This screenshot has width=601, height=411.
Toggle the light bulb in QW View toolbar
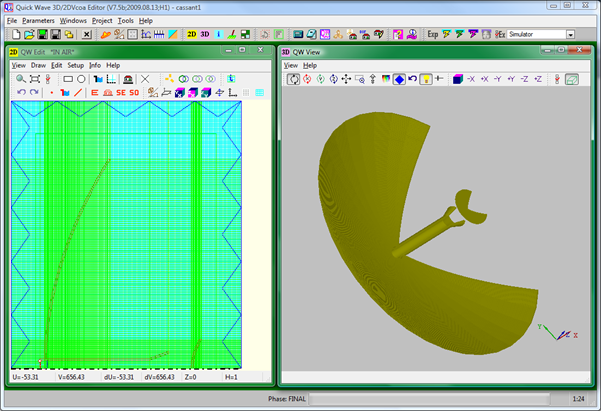point(425,78)
